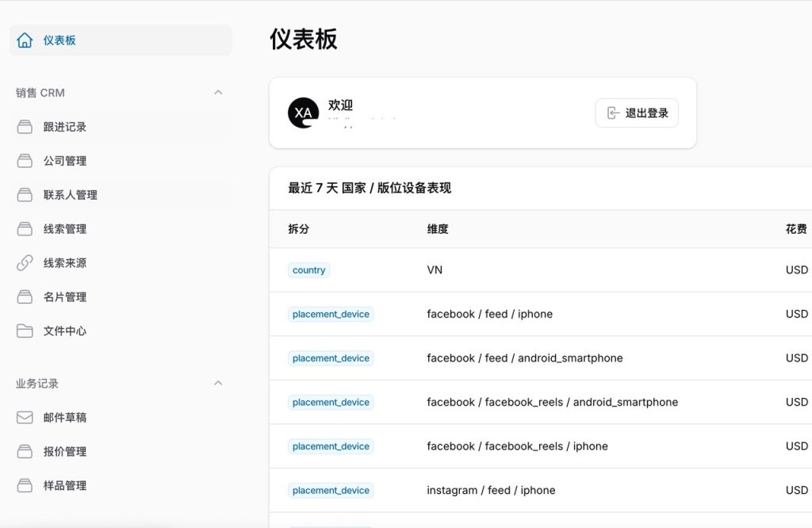Click the country badge in VN row
Viewport: 812px width, 528px height.
(x=308, y=270)
